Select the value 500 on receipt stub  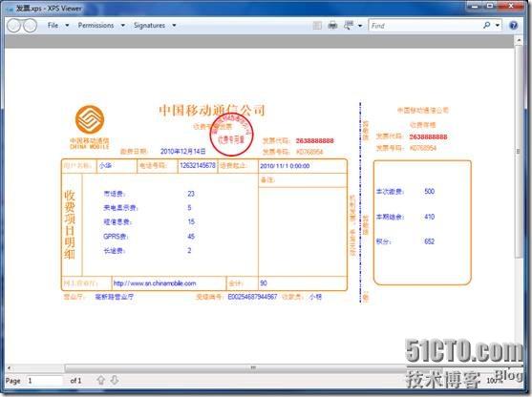tap(429, 191)
